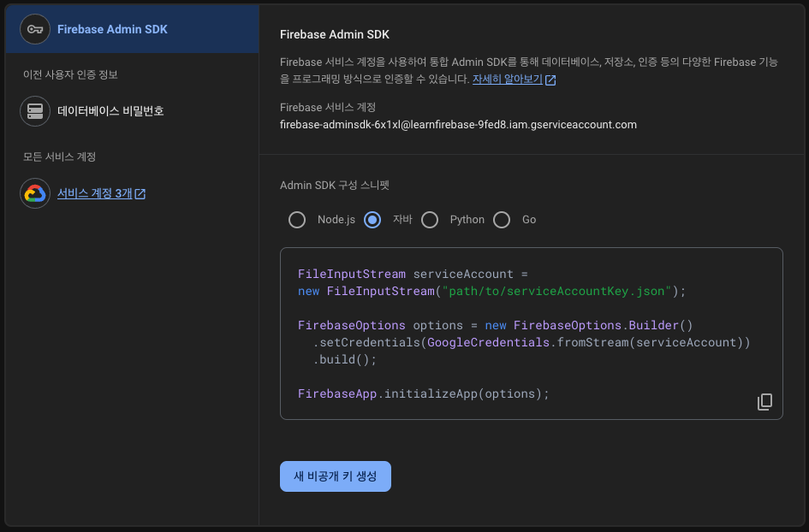This screenshot has width=809, height=532.
Task: Copy the code snippet with the copy icon
Action: point(764,402)
